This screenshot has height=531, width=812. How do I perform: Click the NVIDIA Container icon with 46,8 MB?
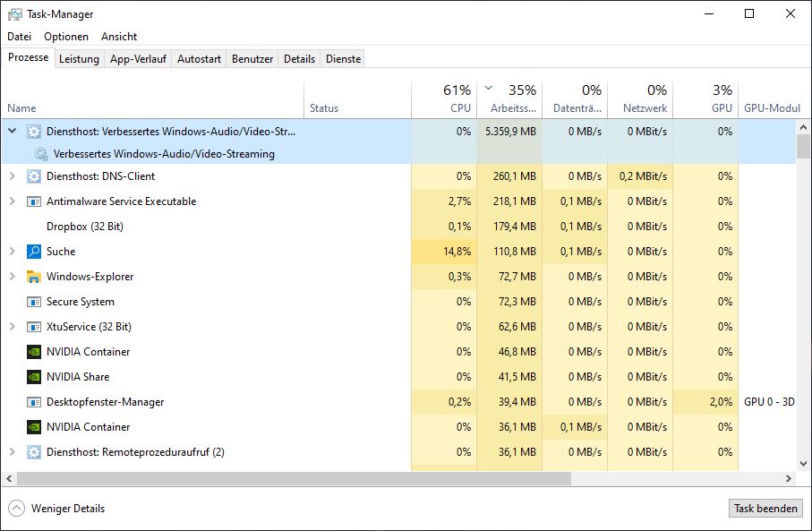pos(34,352)
